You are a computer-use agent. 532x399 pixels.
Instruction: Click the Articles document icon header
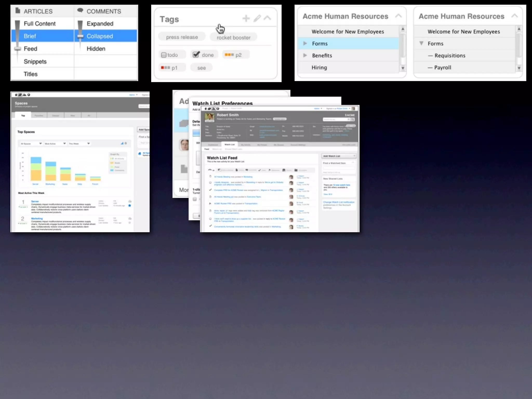click(x=18, y=11)
